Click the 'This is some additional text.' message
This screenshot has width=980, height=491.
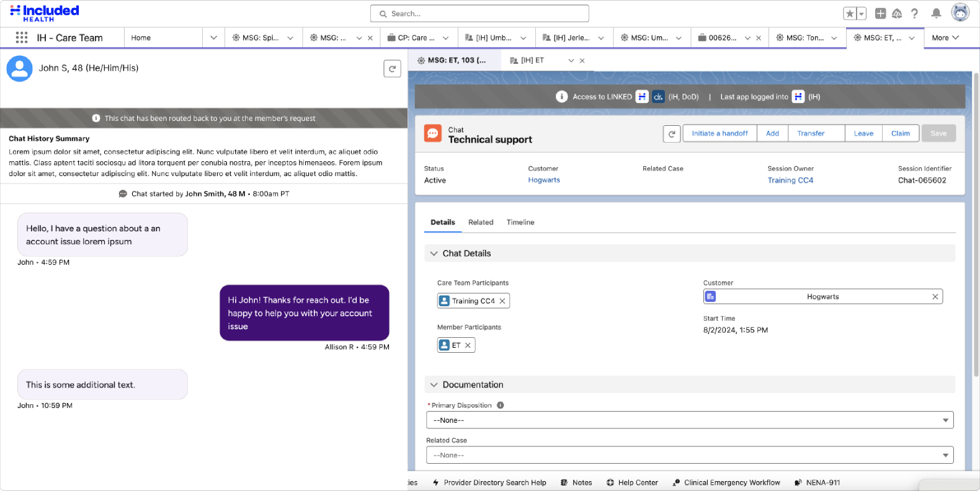pos(102,385)
